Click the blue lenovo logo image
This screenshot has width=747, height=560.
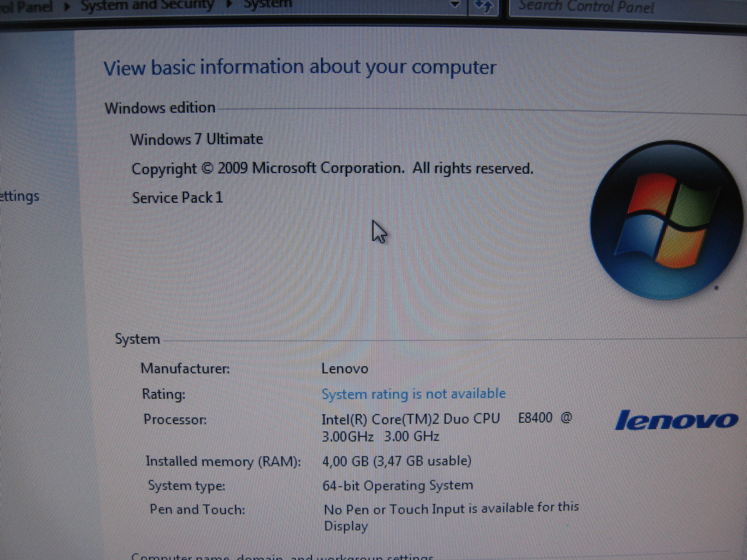(676, 420)
